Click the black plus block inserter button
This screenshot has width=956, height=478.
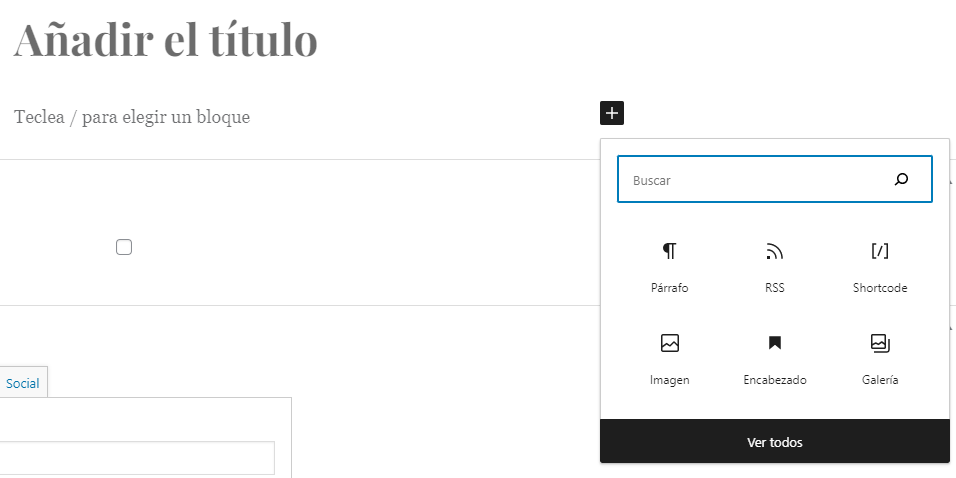click(612, 113)
